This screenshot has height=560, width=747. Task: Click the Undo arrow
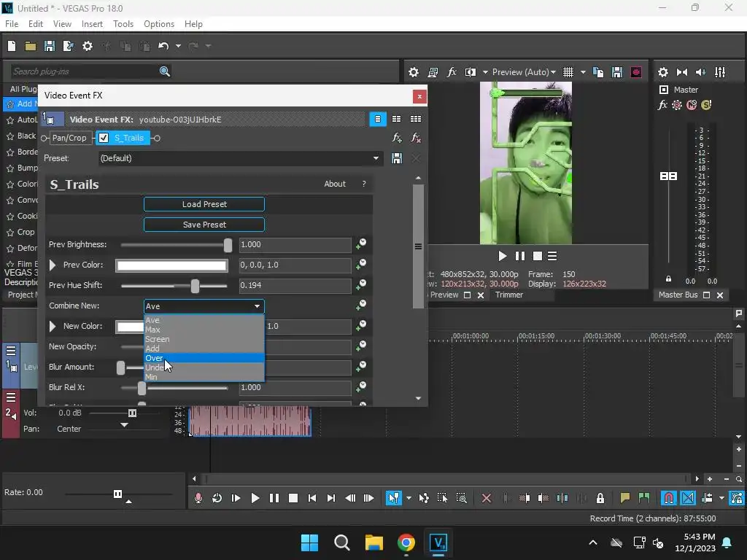[163, 46]
